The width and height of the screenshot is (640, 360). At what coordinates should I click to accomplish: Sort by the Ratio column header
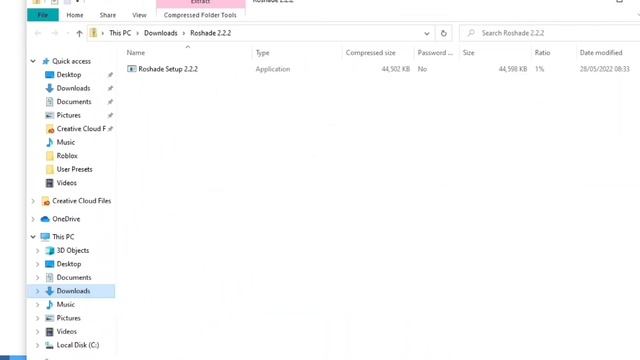[x=542, y=53]
